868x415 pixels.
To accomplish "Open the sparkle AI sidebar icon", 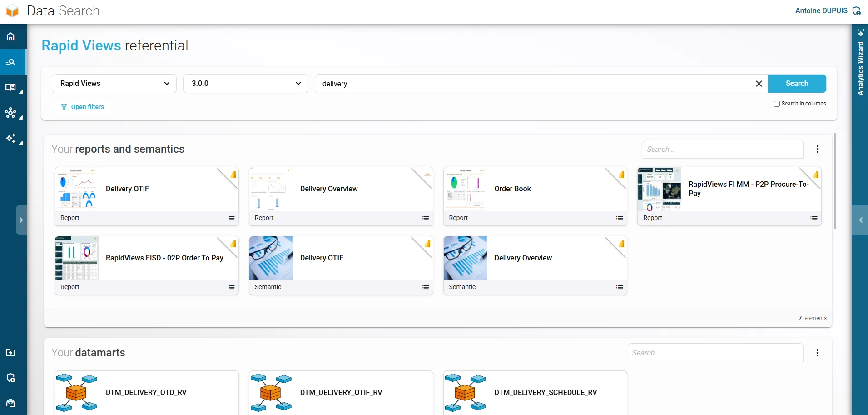I will click(x=10, y=138).
